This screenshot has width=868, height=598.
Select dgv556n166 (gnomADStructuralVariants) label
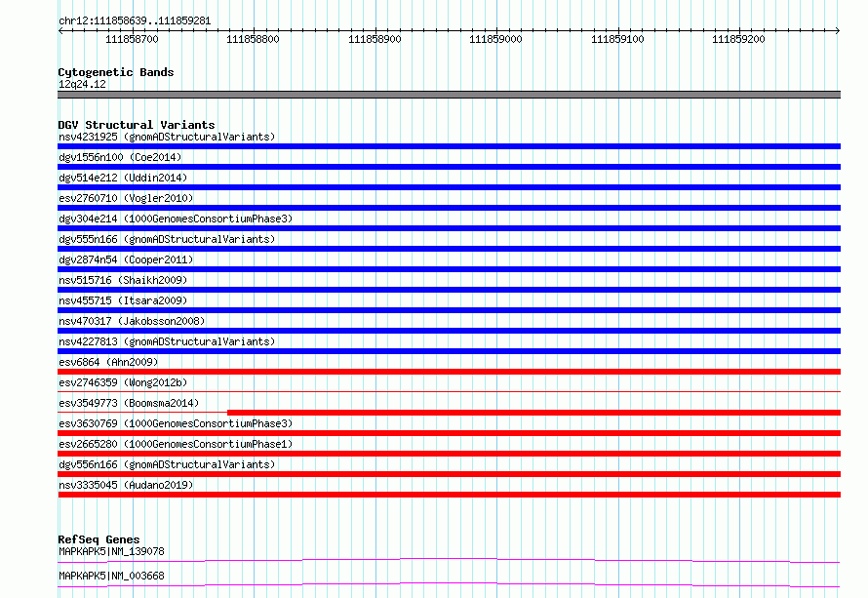(167, 464)
